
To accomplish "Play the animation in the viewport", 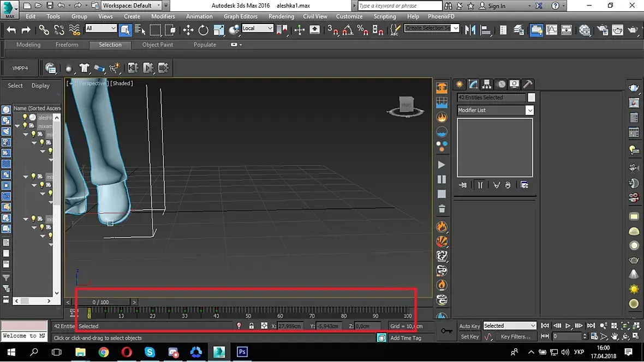I will [x=568, y=326].
